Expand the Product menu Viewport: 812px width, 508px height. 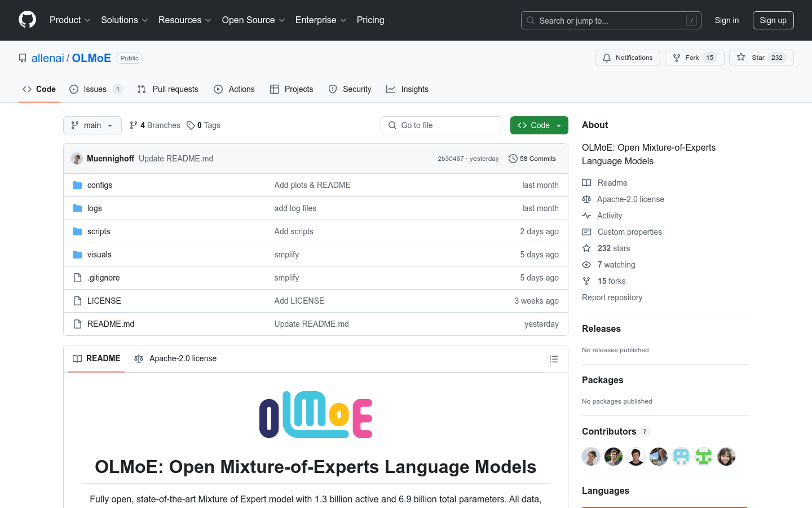coord(70,20)
